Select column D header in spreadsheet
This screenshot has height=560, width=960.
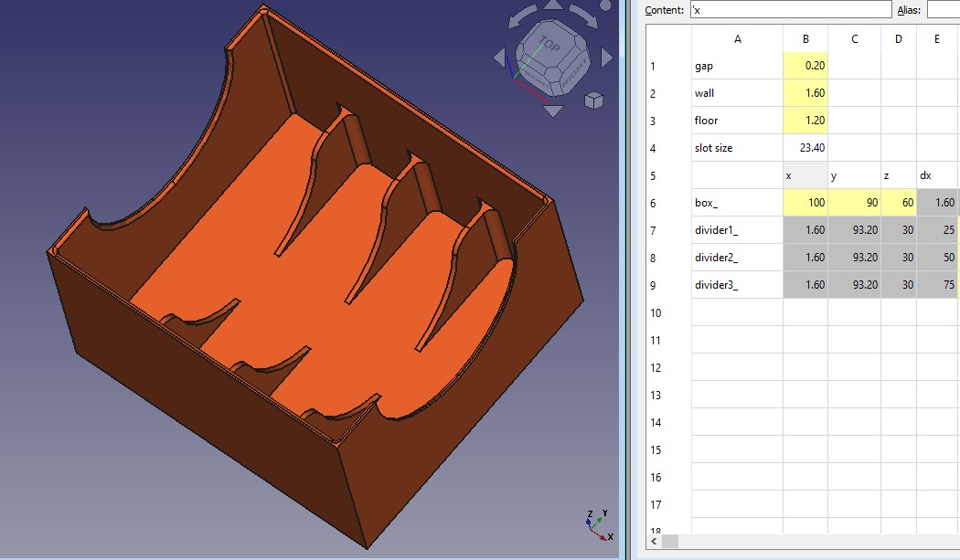(x=899, y=39)
